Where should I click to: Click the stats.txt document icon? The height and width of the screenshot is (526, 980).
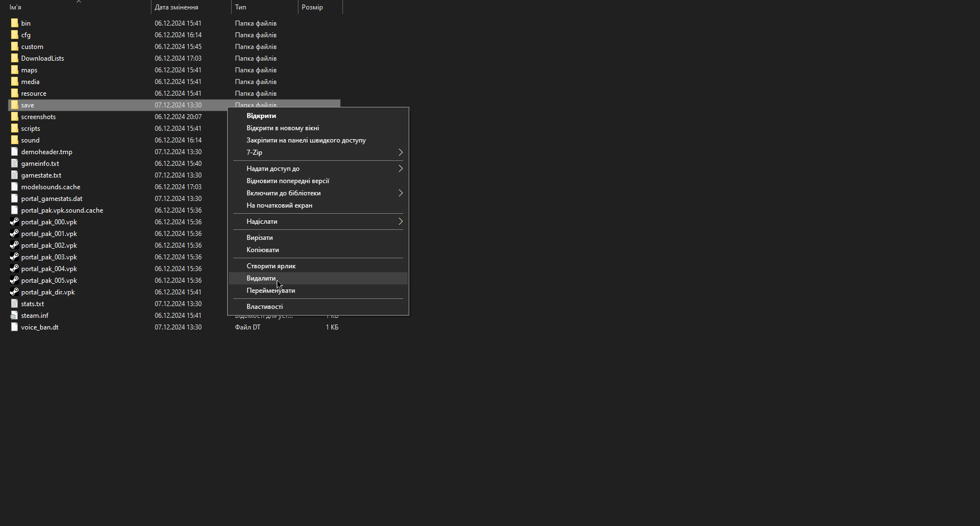click(x=14, y=304)
